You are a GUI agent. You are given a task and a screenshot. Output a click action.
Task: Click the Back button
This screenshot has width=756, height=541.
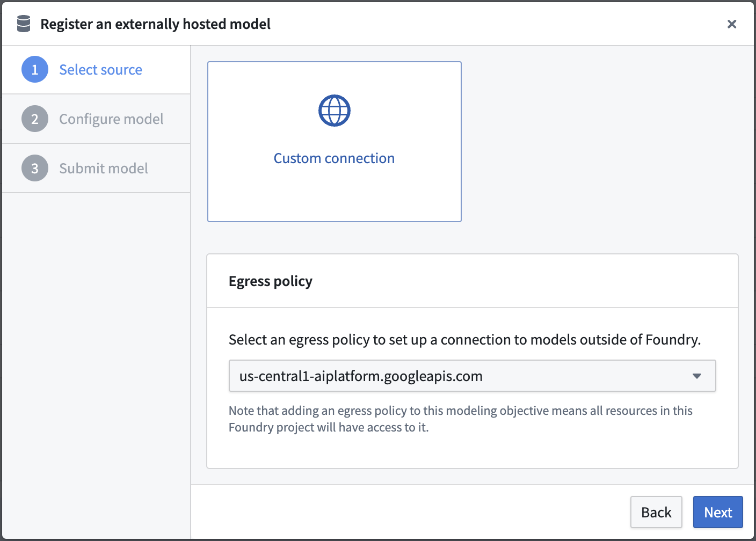(x=656, y=512)
